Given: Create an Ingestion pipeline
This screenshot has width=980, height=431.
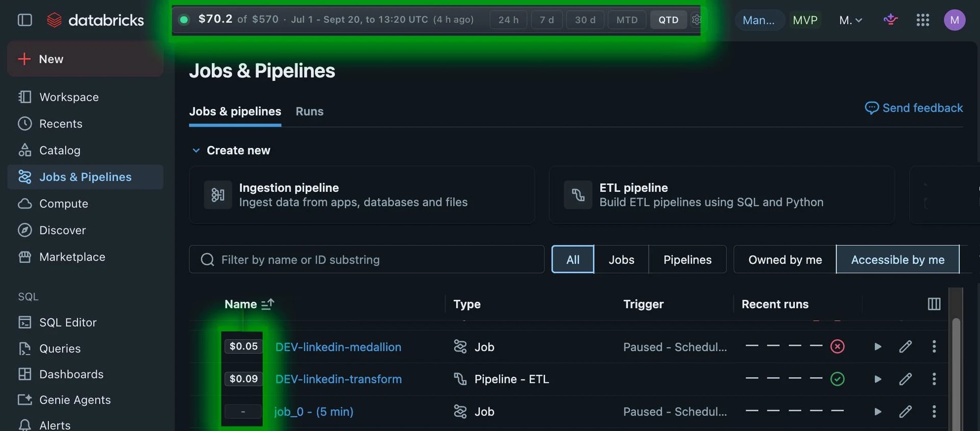Looking at the screenshot, I should tap(362, 195).
